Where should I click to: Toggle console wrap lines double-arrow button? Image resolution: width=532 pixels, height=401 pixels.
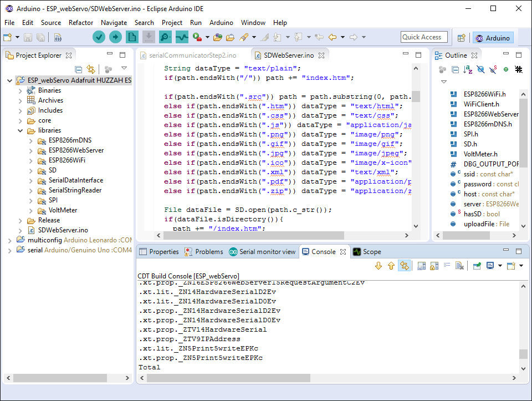click(405, 266)
